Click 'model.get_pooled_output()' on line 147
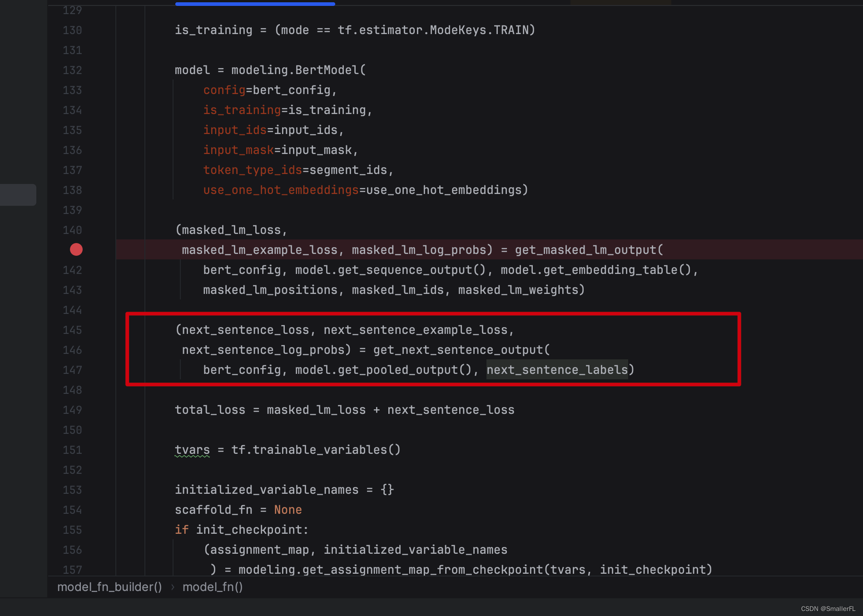Screen dimensions: 863x616 383,370
